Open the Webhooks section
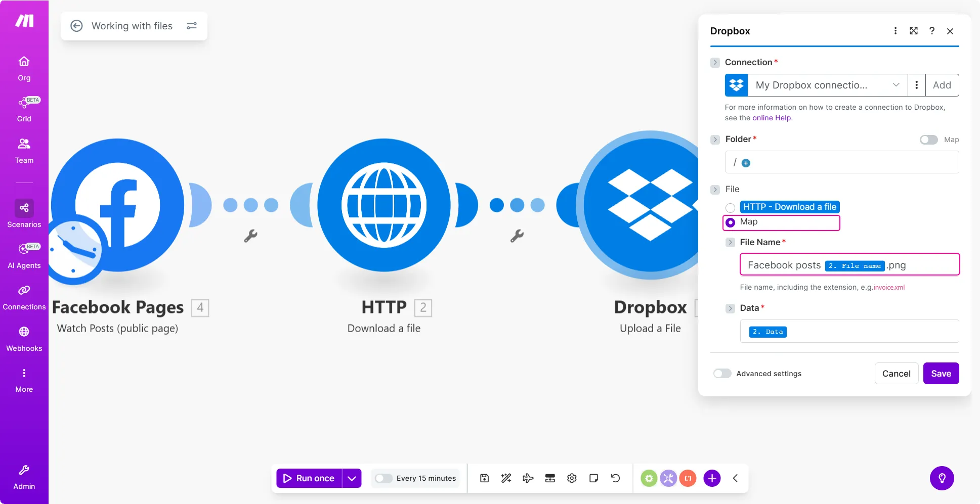 coord(24,339)
